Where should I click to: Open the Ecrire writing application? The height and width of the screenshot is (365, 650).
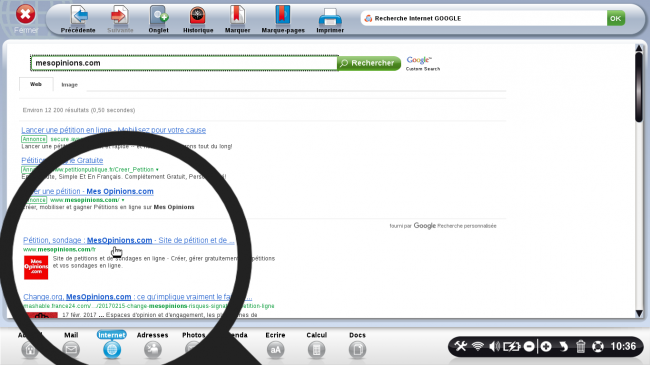click(275, 345)
